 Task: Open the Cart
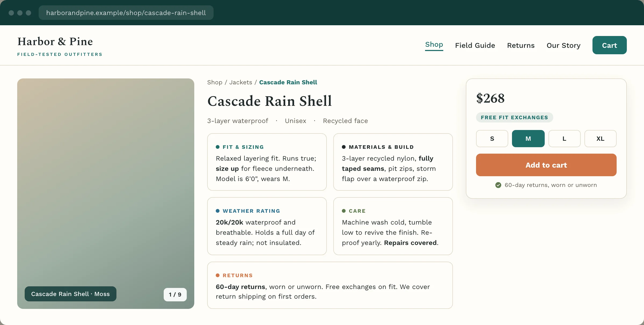[609, 45]
